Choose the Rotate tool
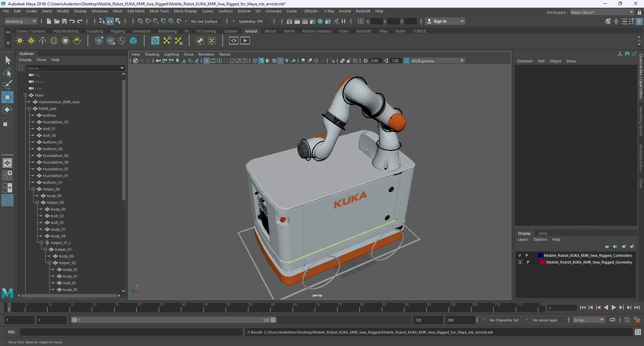This screenshot has height=346, width=644. pos(7,110)
